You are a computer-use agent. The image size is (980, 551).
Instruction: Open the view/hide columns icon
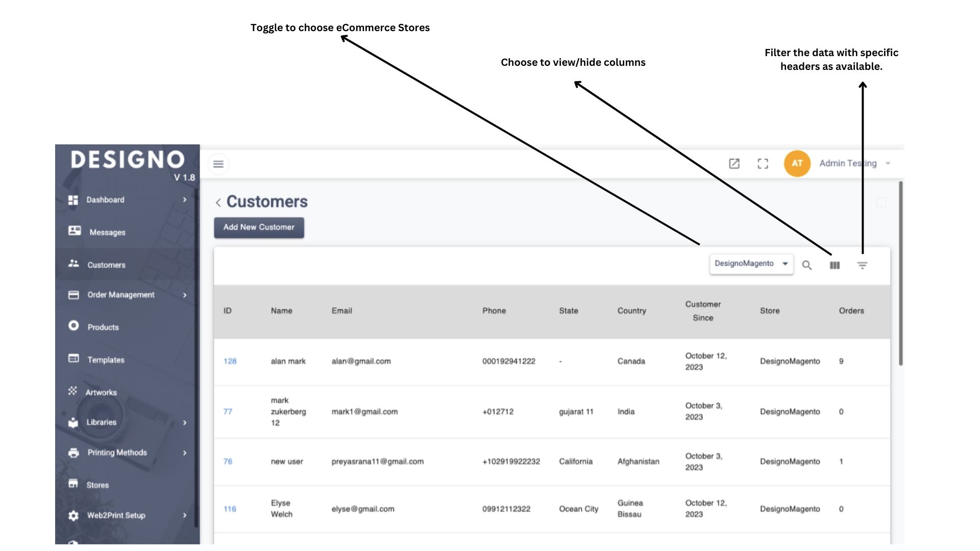(x=835, y=265)
